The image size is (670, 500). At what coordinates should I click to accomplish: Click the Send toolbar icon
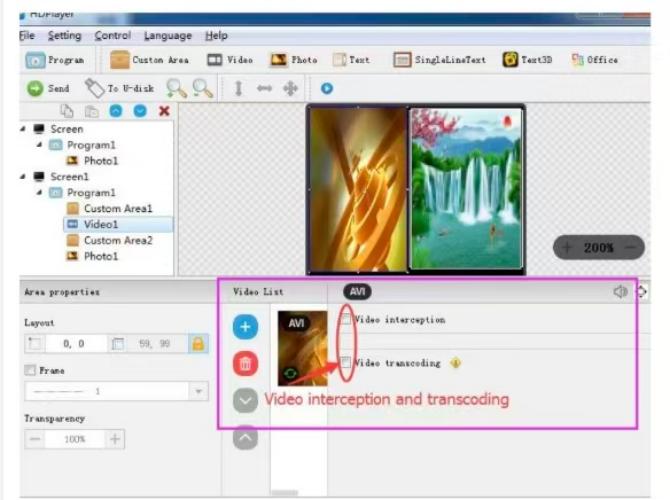(35, 88)
